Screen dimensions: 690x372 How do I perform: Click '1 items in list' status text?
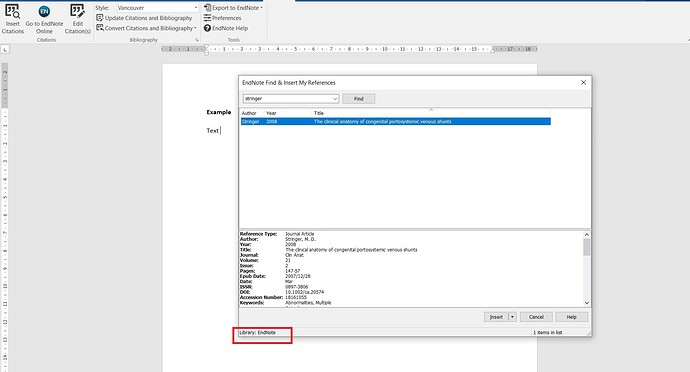click(x=547, y=333)
